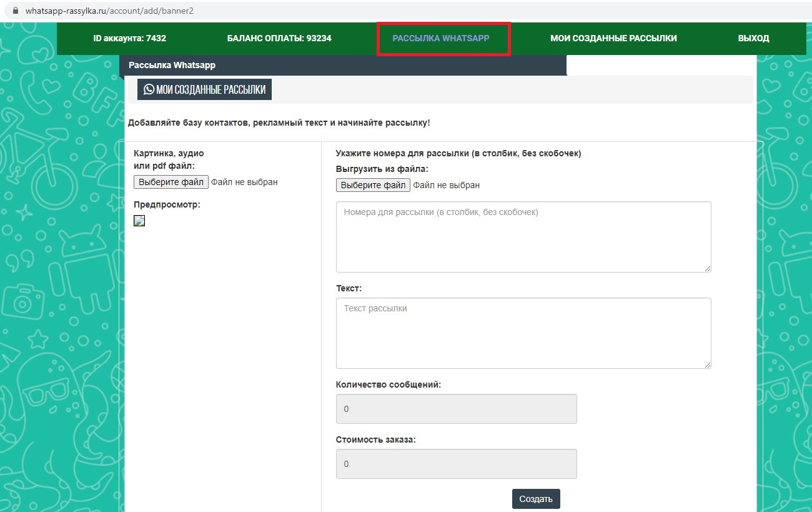Viewport: 812px width, 512px height.
Task: Click the Стоимость заказа field
Action: pyautogui.click(x=456, y=464)
